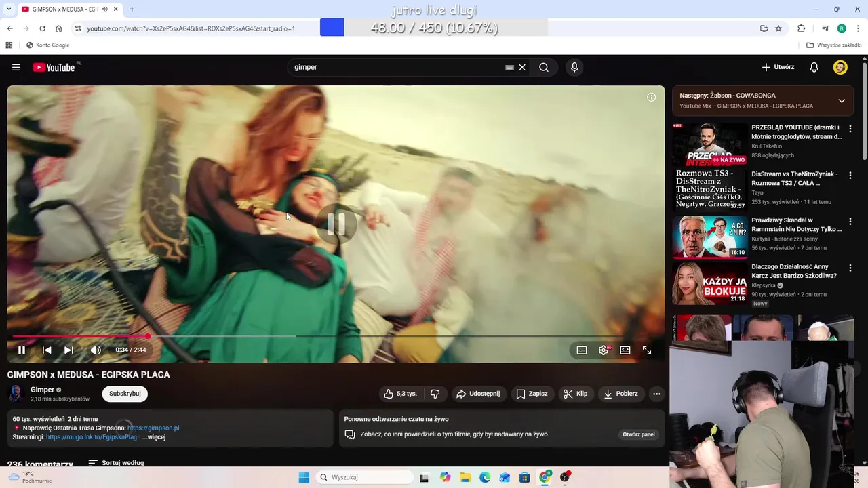Image resolution: width=868 pixels, height=488 pixels.
Task: Open the Utwórz create menu
Action: [778, 67]
